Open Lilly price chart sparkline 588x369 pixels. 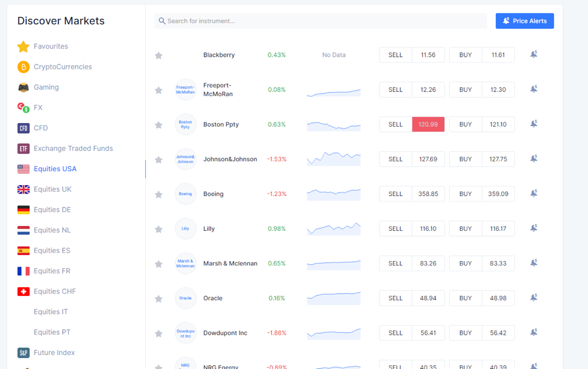click(x=334, y=229)
